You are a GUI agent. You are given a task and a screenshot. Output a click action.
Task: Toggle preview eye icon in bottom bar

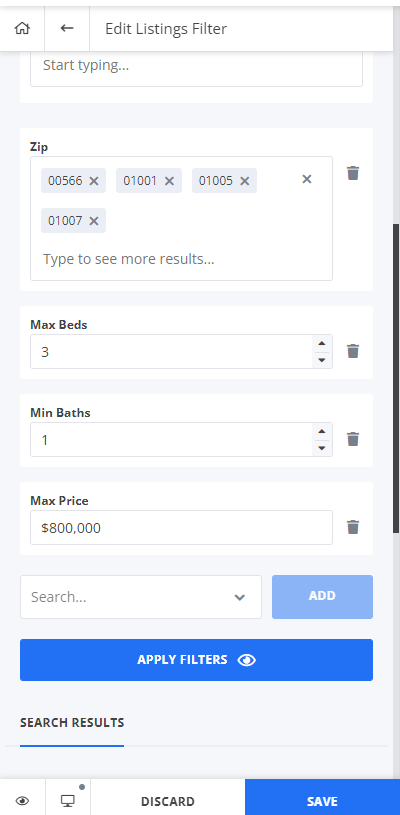pyautogui.click(x=22, y=800)
